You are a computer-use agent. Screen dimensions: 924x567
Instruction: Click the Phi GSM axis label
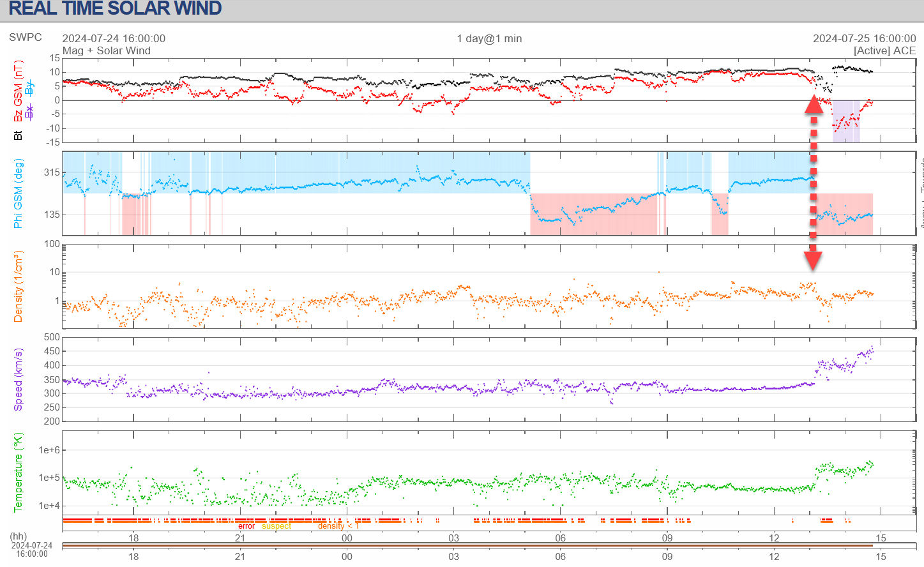tap(18, 193)
